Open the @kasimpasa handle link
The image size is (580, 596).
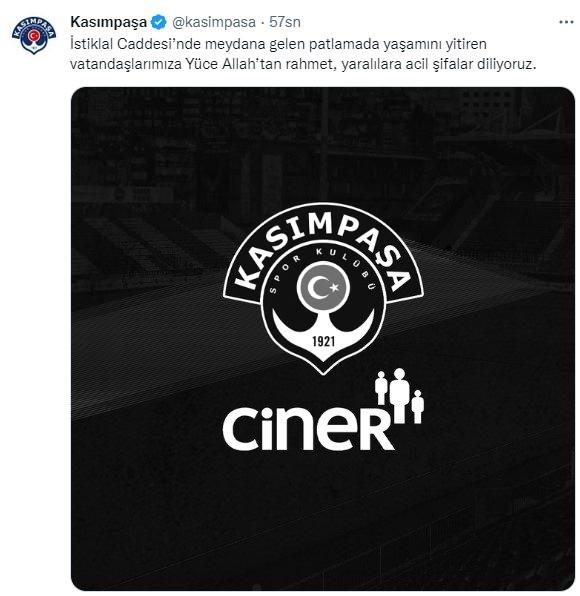(x=214, y=22)
